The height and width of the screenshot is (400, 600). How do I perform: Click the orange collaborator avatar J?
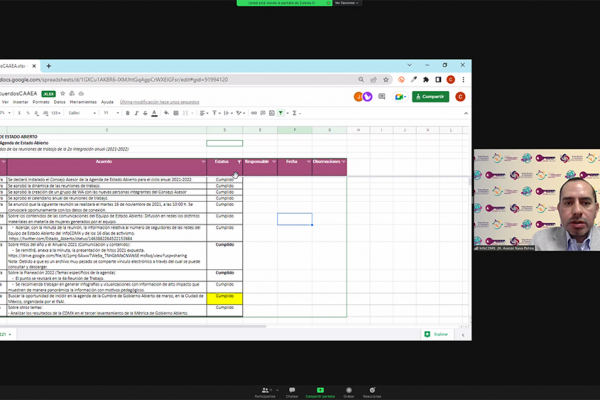coord(358,96)
